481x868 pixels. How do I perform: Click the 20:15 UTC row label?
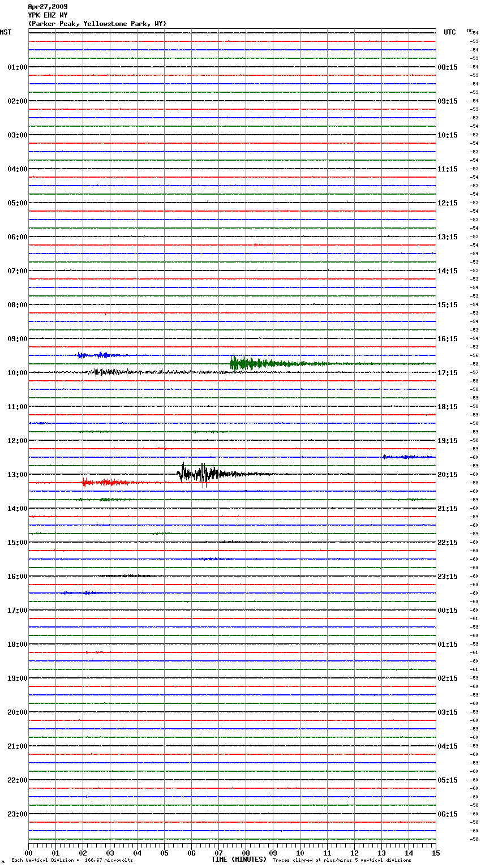(x=448, y=475)
